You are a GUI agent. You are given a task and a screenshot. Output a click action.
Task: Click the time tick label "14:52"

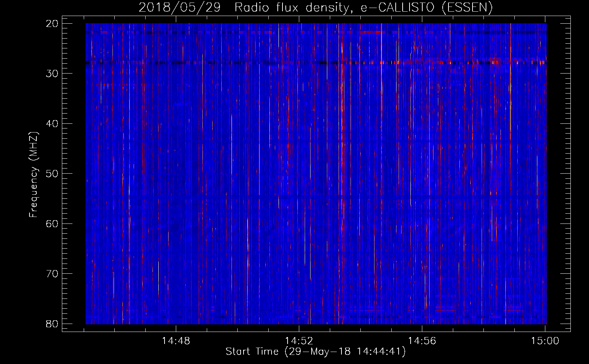[299, 341]
